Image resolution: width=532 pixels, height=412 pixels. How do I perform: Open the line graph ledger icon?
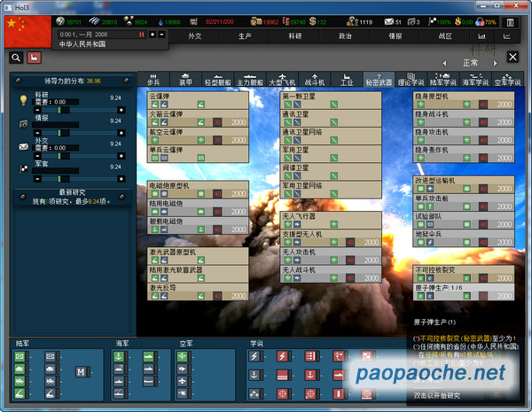click(x=506, y=36)
